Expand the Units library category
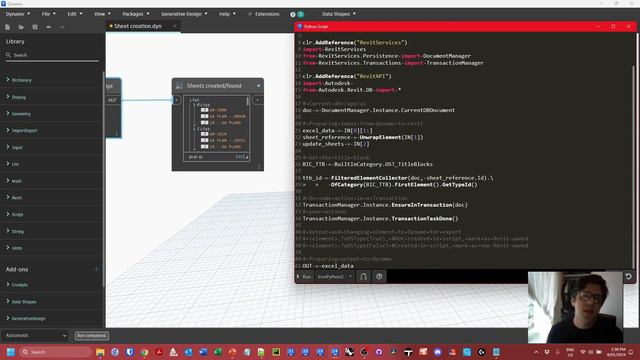Viewport: 640px width, 360px height. [x=14, y=248]
